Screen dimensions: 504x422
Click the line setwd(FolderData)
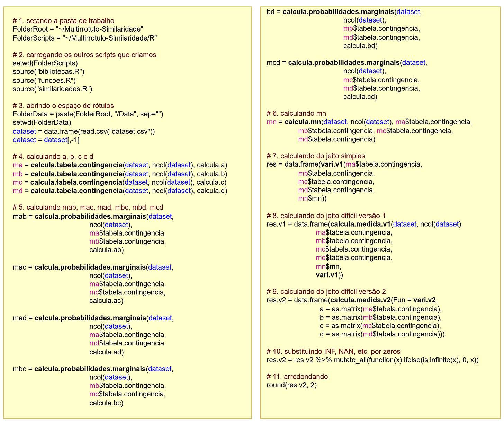42,123
